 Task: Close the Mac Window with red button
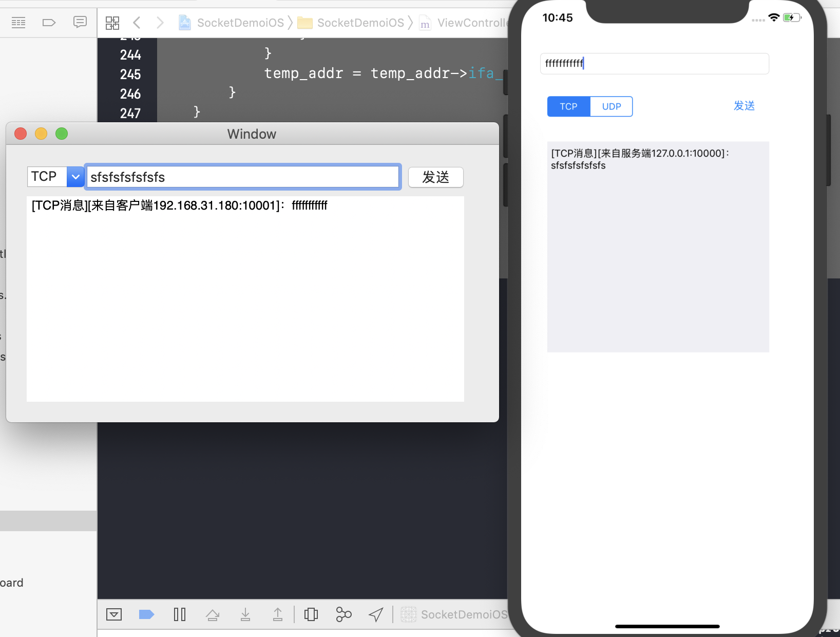pos(21,134)
